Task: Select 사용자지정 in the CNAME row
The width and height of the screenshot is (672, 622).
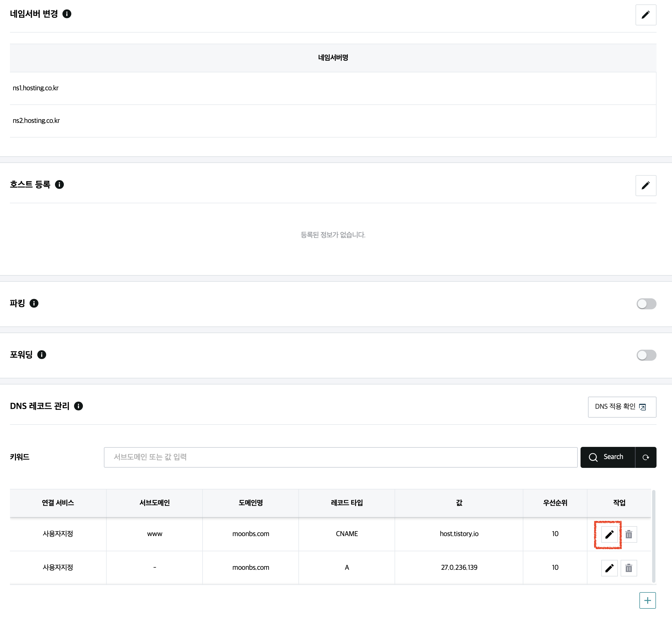Action: (58, 534)
